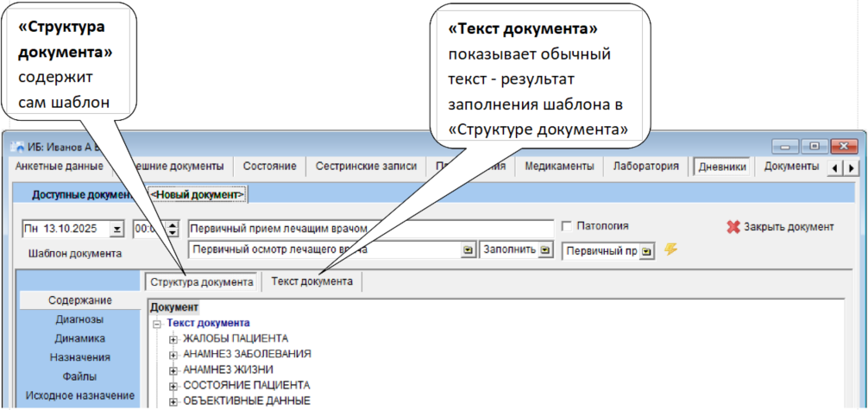Collapse the Текст документа root node
Image resolution: width=868 pixels, height=410 pixels.
[x=157, y=323]
